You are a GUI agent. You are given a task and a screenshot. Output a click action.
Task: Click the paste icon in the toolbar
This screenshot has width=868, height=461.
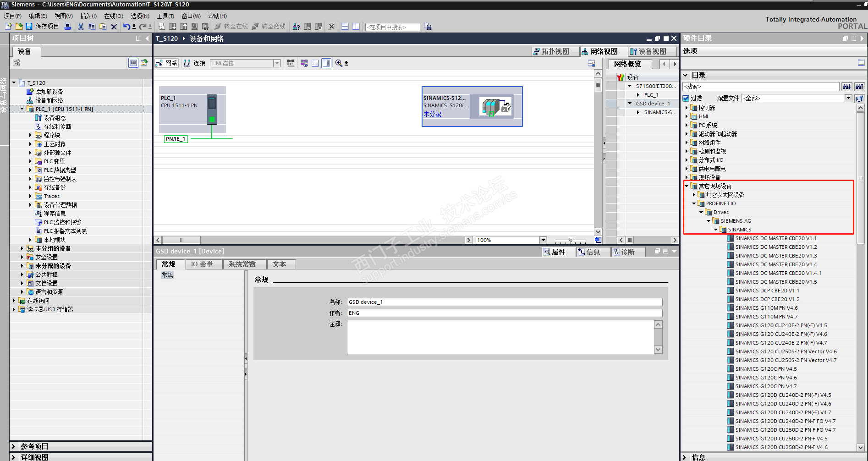[x=103, y=27]
